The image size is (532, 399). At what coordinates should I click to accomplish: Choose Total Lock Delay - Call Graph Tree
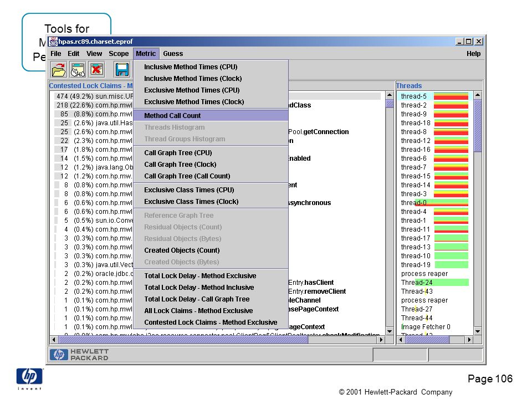click(x=211, y=299)
